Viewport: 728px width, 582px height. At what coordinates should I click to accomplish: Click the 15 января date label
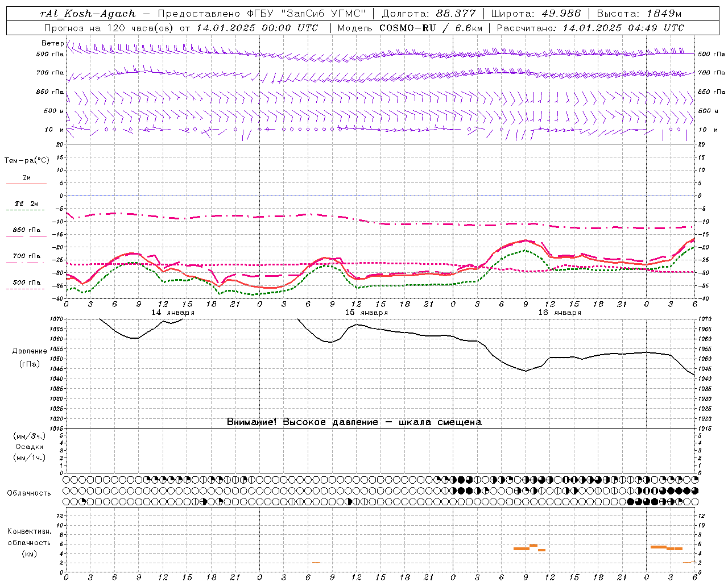point(366,313)
